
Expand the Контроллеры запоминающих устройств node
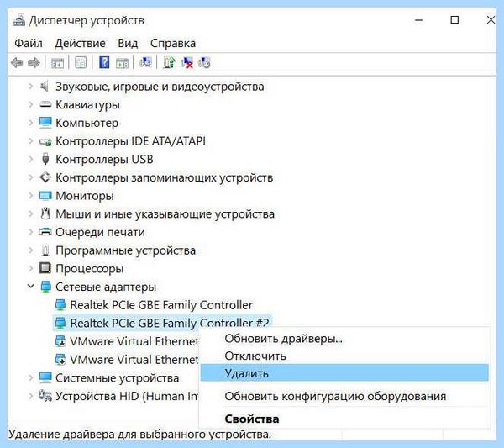30,177
